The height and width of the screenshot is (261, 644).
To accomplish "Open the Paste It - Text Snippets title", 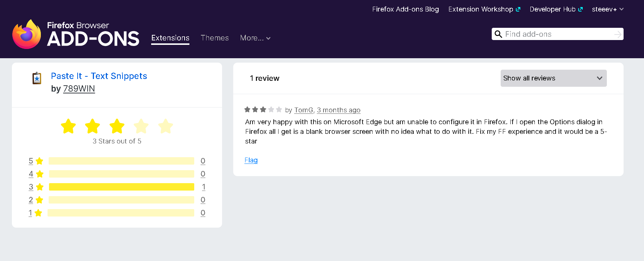I will pyautogui.click(x=99, y=76).
